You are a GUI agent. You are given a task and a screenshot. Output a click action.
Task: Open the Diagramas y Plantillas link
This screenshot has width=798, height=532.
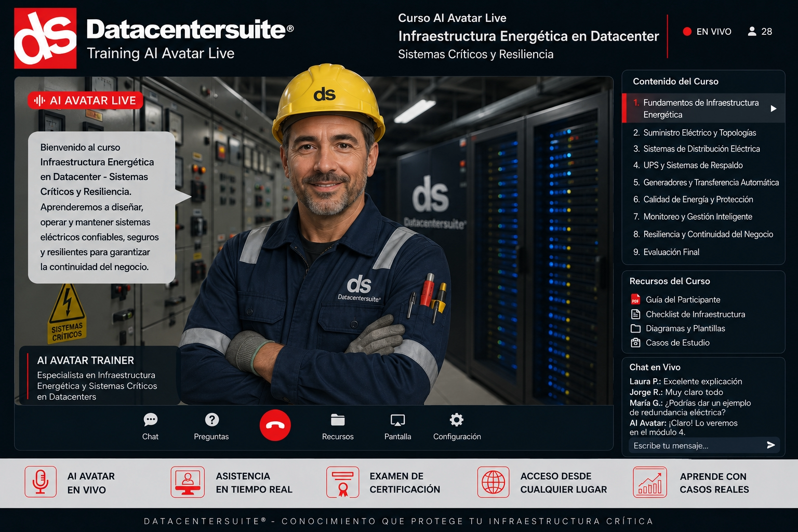685,328
